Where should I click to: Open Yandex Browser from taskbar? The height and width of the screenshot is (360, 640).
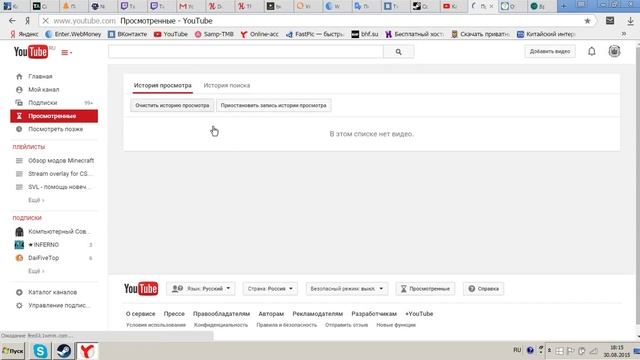coord(87,351)
